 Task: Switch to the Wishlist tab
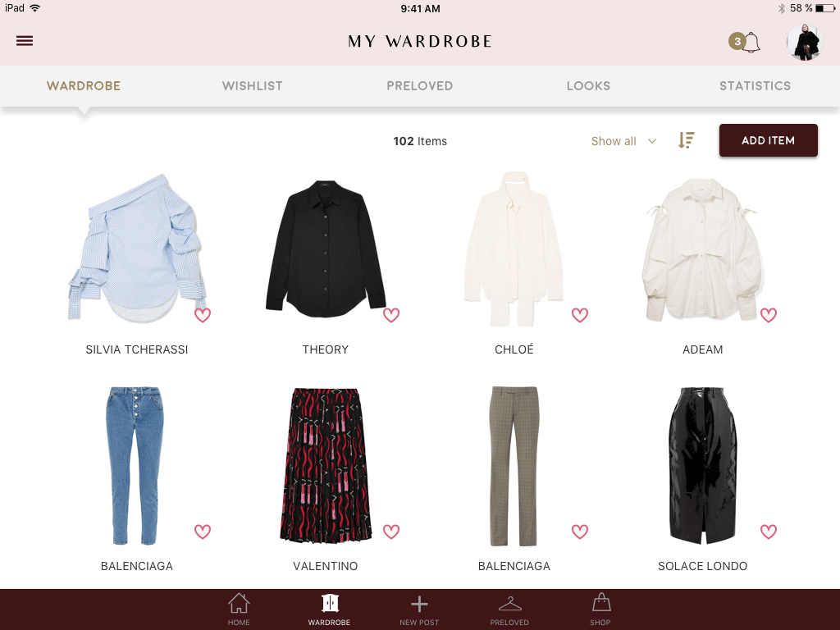[253, 85]
